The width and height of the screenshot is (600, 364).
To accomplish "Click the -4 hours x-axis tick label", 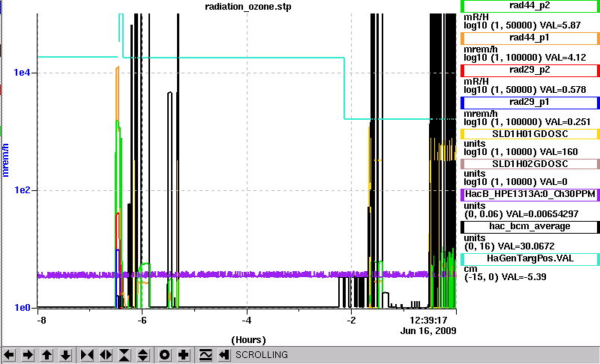I will 247,320.
